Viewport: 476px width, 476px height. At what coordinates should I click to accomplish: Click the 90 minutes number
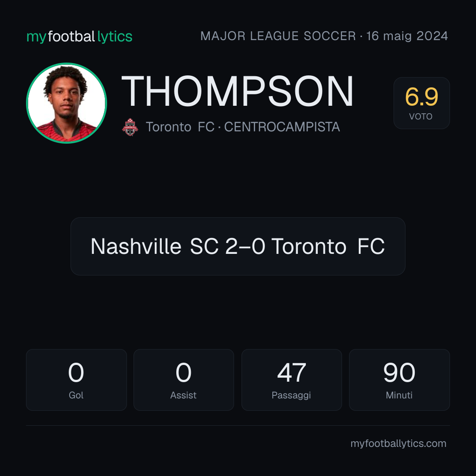[x=399, y=372]
